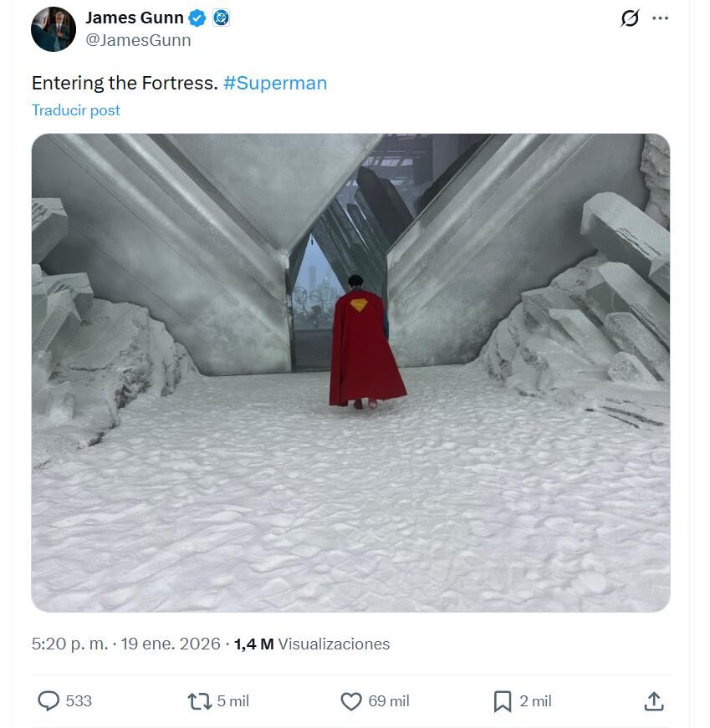
Task: Open James Gunn's profile picture
Action: point(53,29)
